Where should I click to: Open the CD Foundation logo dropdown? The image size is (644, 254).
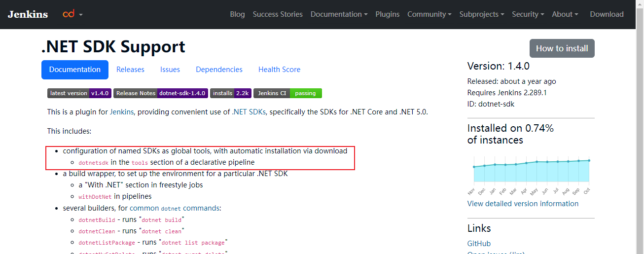pos(72,14)
